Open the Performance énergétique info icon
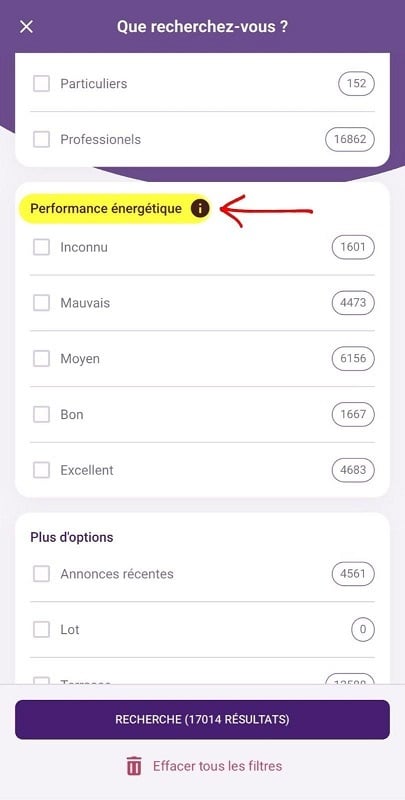 tap(200, 208)
